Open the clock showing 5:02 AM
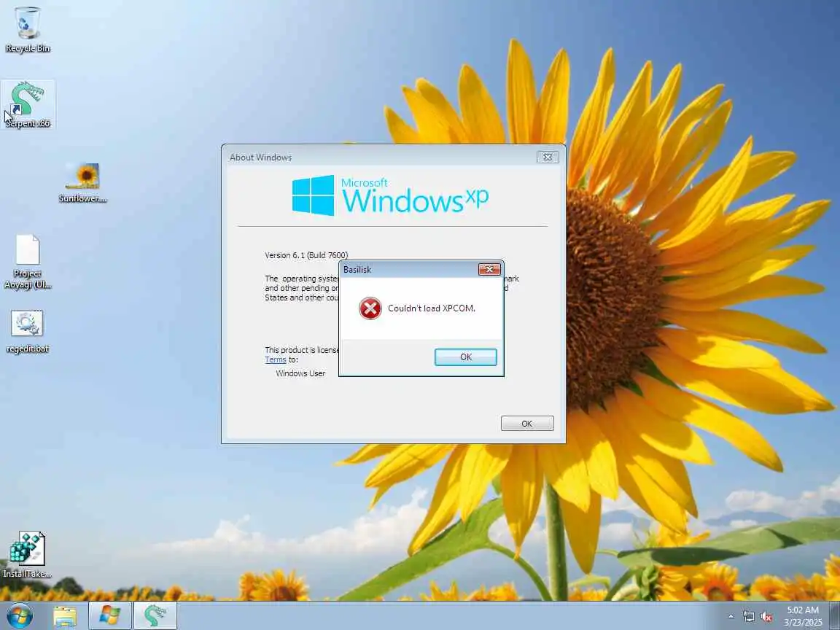Image resolution: width=840 pixels, height=630 pixels. (x=803, y=616)
